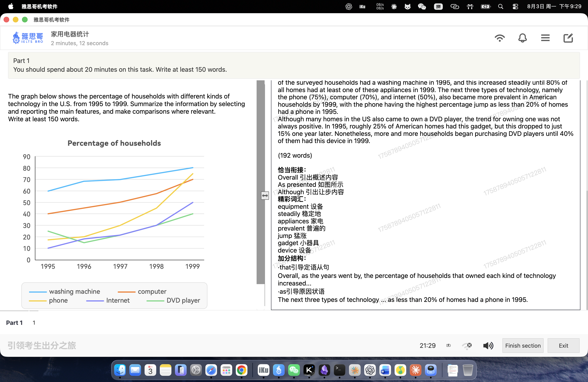Open Google Chrome from the dock
This screenshot has height=382, width=588.
(241, 370)
